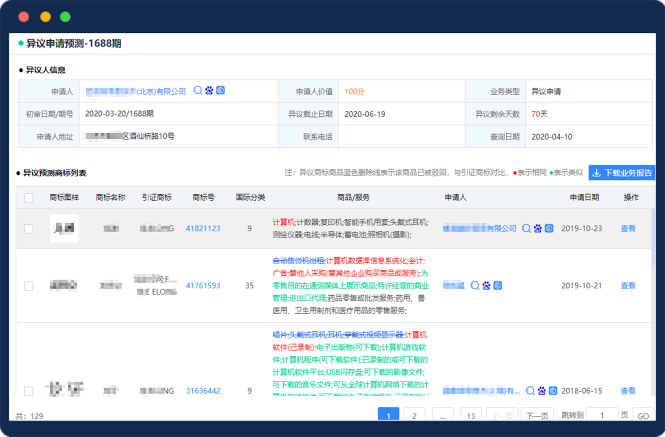This screenshot has height=437, width=665.
Task: Search icon next to the 申请人 company name
Action: click(198, 90)
